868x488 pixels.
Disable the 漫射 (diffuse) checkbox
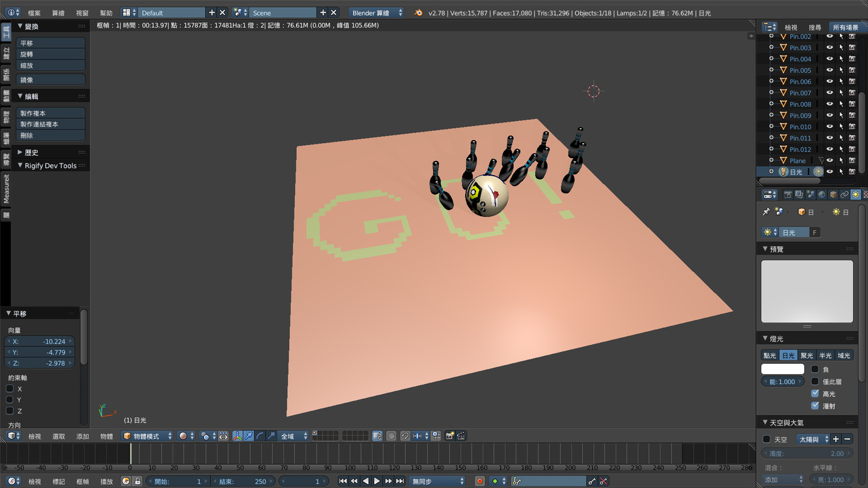coord(815,405)
